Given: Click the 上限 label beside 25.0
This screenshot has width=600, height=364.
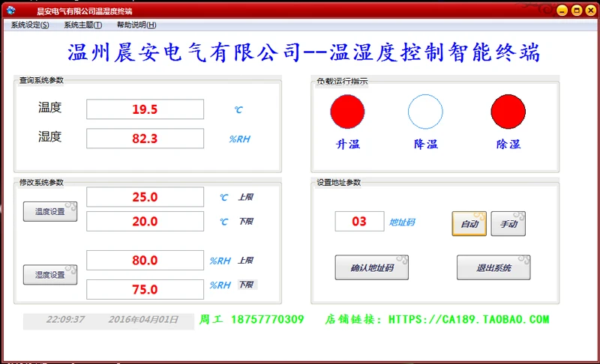Looking at the screenshot, I should [246, 197].
